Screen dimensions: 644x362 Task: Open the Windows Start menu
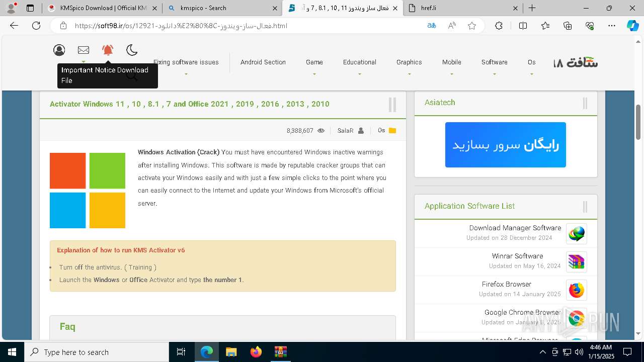point(12,352)
